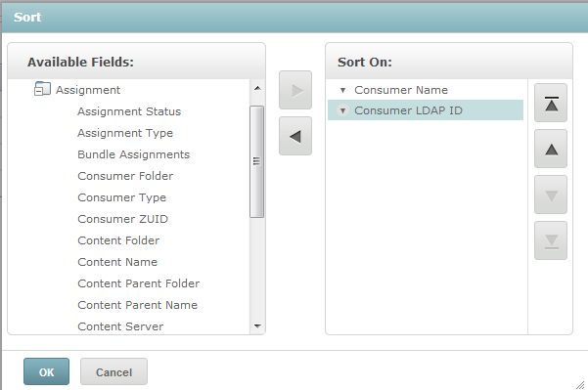The height and width of the screenshot is (390, 588).
Task: Toggle sort direction for Consumer LDAP ID
Action: [342, 110]
